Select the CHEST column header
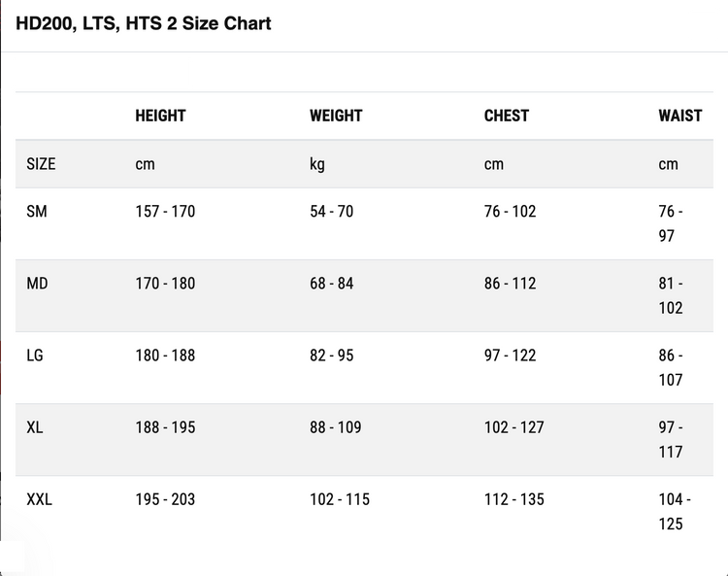The image size is (728, 576). pyautogui.click(x=507, y=116)
